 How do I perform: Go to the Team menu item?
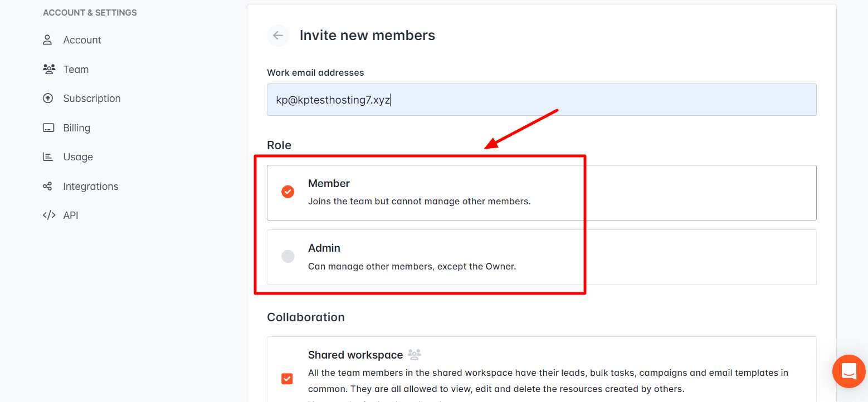pos(76,70)
